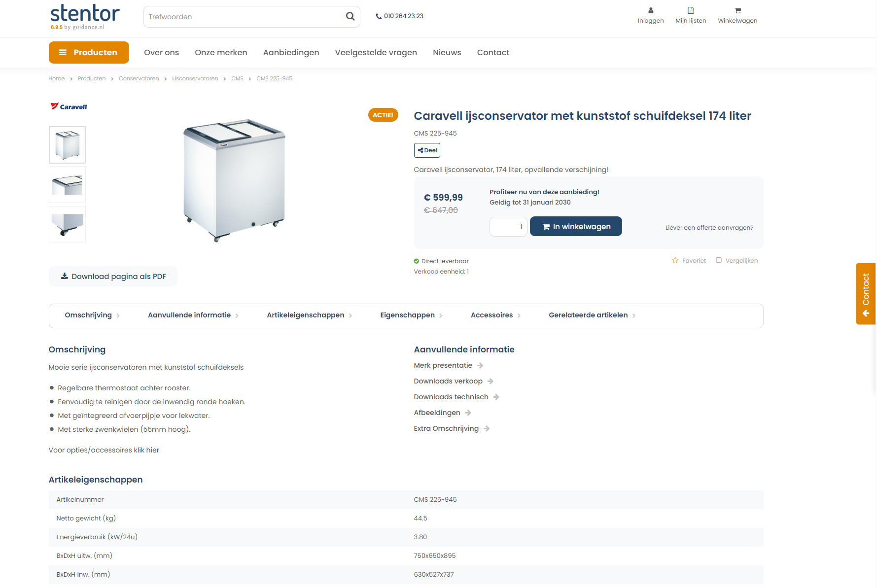Select the second product thumbnail
Image resolution: width=877 pixels, height=588 pixels.
[67, 185]
